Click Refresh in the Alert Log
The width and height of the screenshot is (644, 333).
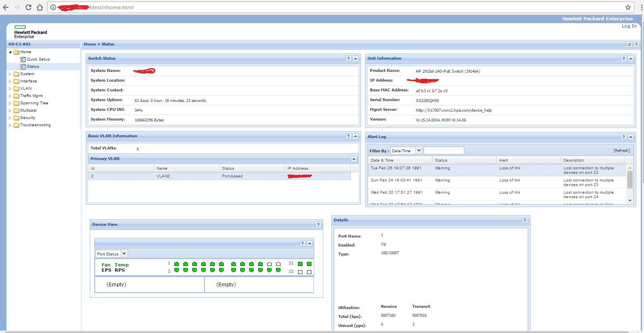click(622, 151)
